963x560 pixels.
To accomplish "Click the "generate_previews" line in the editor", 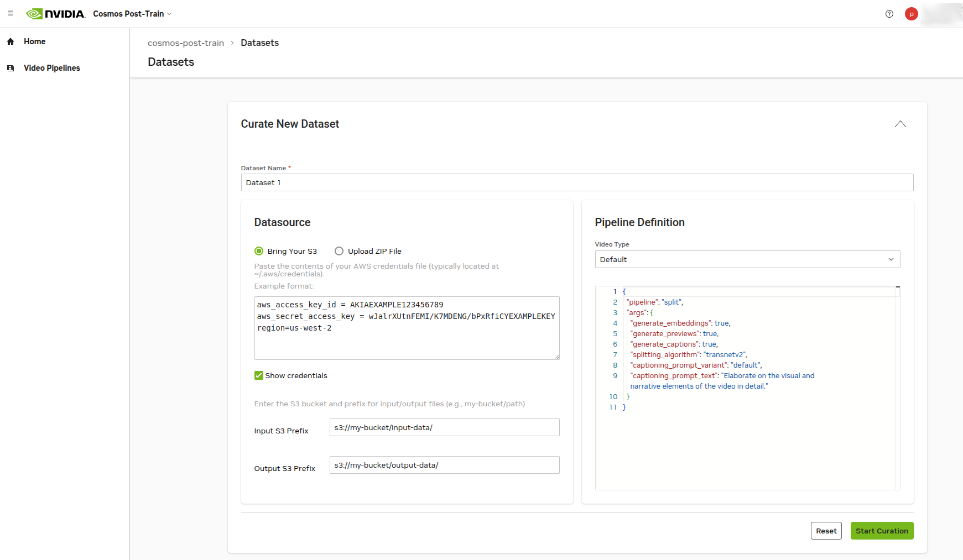I will pyautogui.click(x=674, y=333).
